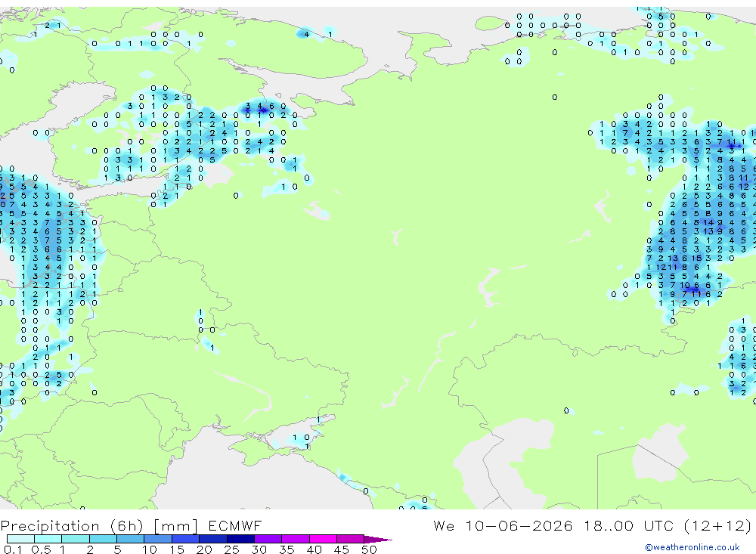Click the 1–2 mm legend swatch
This screenshot has width=756, height=554.
pos(76,539)
